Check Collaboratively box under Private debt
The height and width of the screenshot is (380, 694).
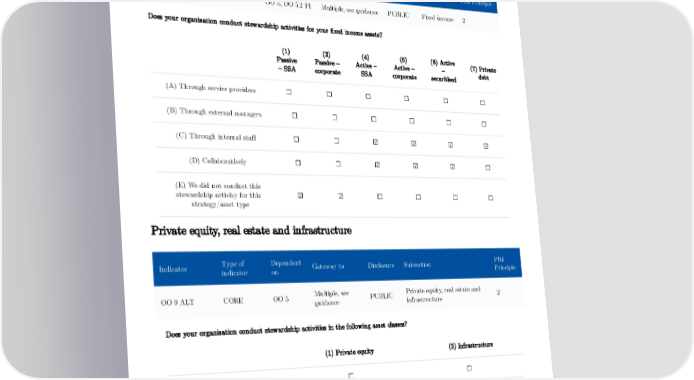488,168
